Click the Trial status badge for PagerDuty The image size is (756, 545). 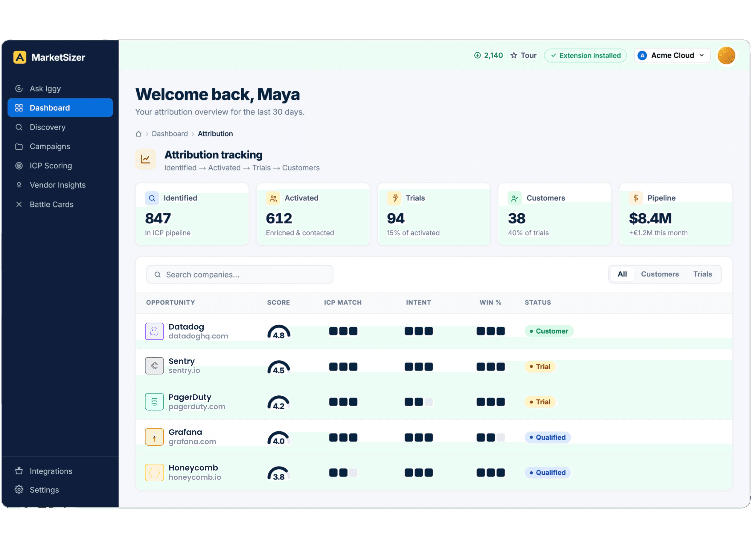pyautogui.click(x=540, y=402)
